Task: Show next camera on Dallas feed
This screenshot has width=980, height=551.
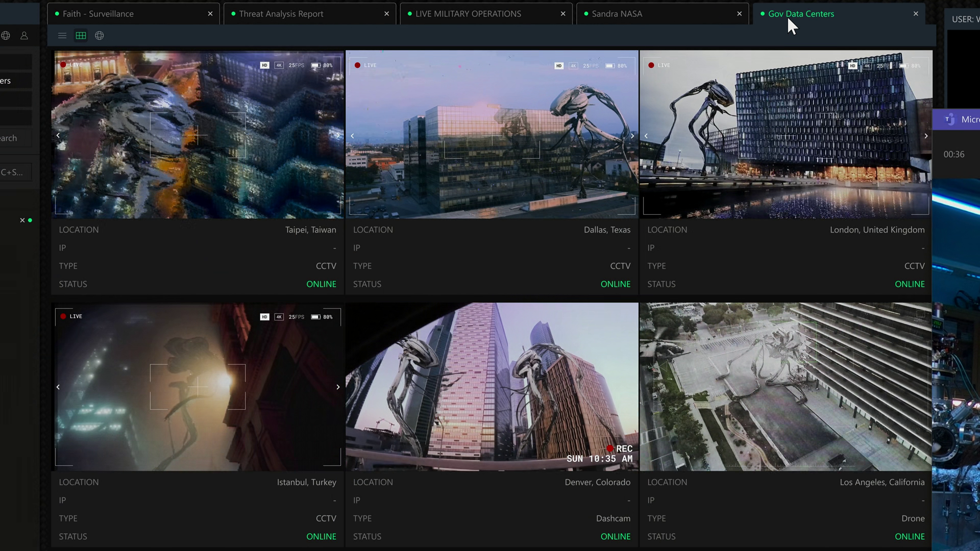Action: 632,136
